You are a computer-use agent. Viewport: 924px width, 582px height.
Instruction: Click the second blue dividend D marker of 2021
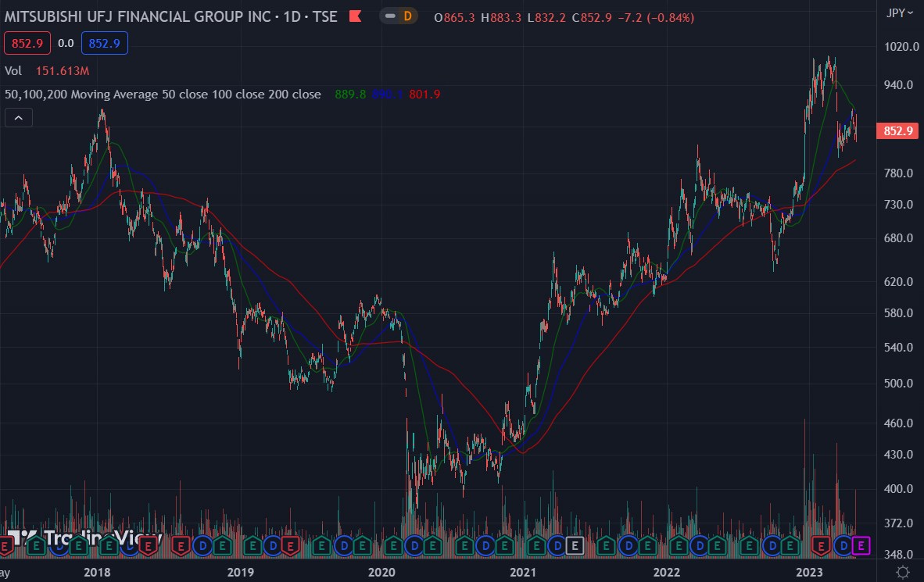[629, 546]
